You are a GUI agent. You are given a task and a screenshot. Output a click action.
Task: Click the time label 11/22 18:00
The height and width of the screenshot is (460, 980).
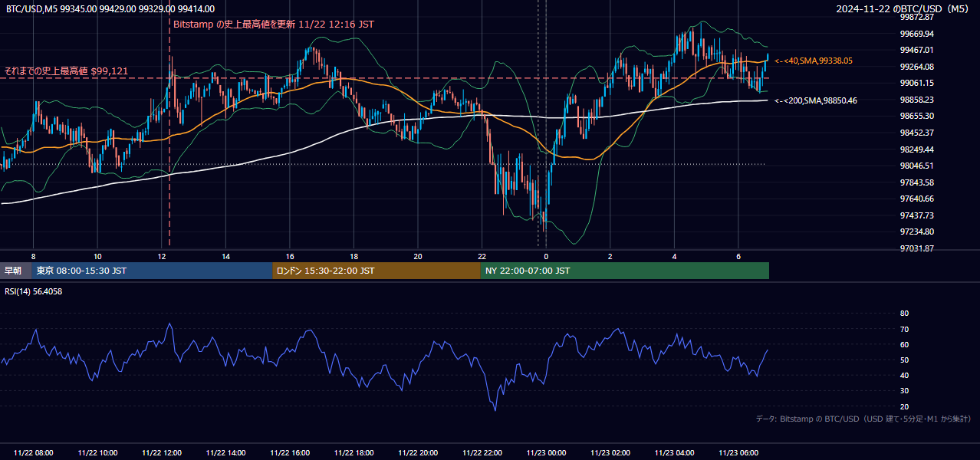[x=354, y=453]
